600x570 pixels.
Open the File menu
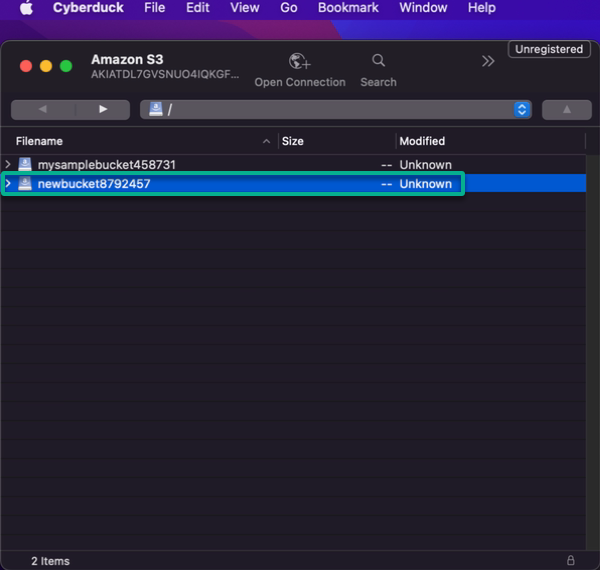coord(155,8)
